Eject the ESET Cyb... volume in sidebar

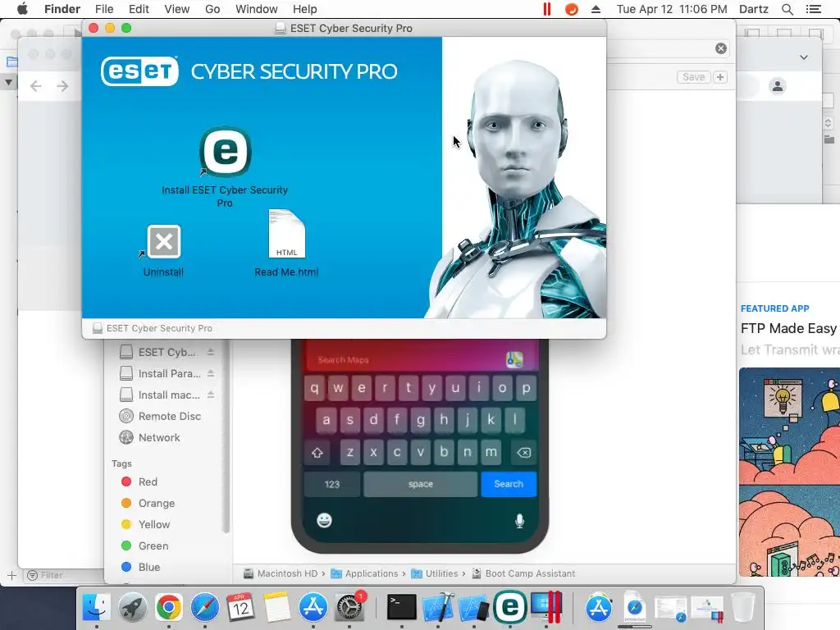pyautogui.click(x=211, y=352)
